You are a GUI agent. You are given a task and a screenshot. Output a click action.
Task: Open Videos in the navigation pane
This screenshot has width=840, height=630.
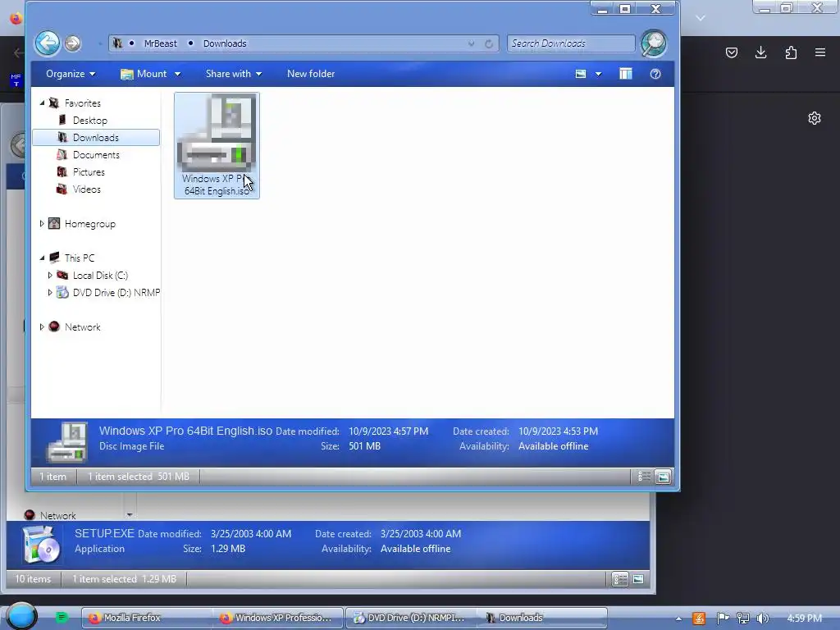coord(86,189)
